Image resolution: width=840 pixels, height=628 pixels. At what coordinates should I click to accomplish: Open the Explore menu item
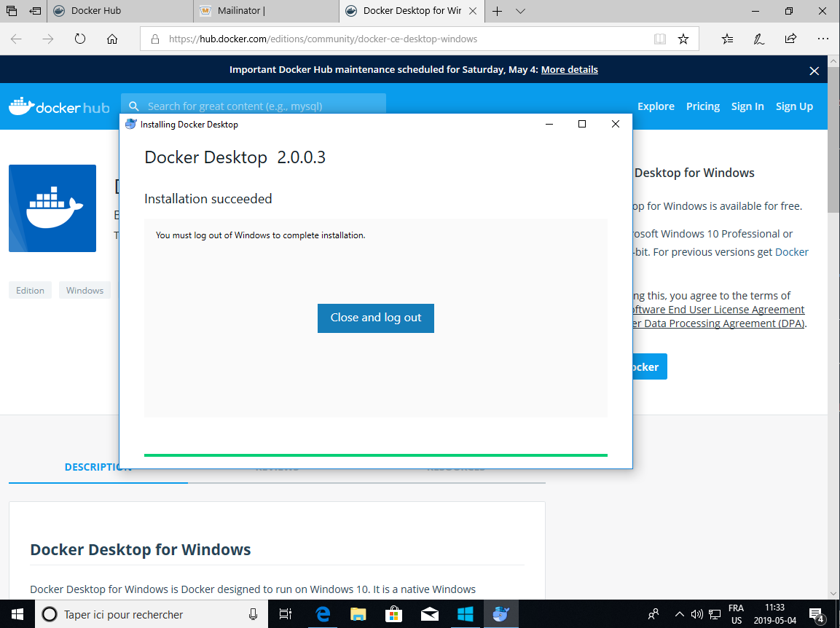tap(656, 106)
